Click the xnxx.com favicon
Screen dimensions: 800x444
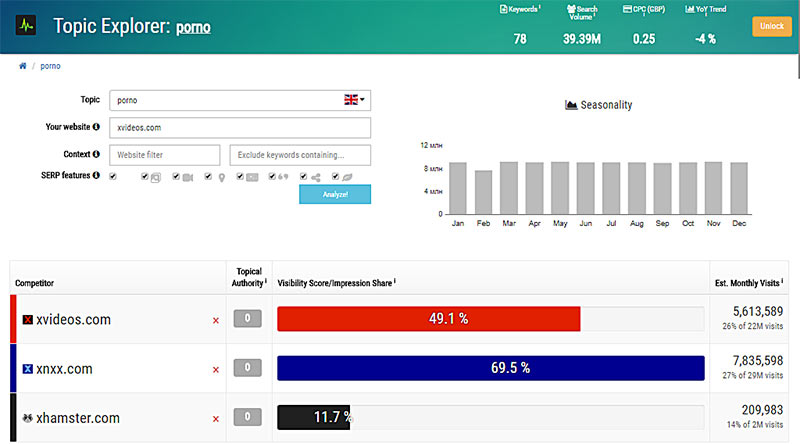(x=28, y=368)
